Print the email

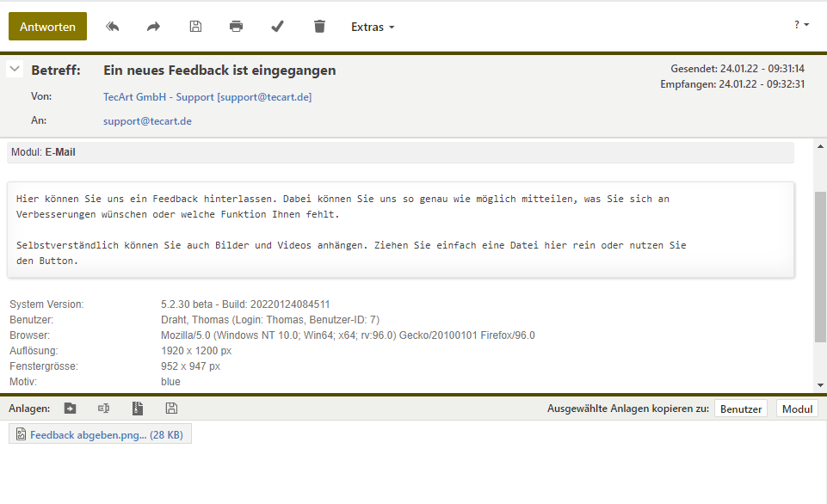coord(236,27)
